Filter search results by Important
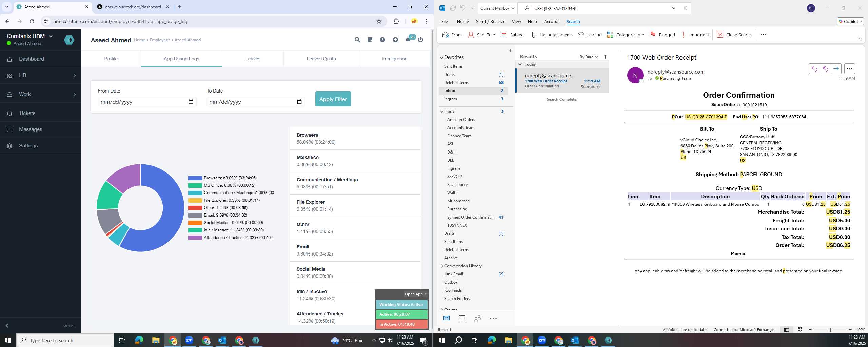Image resolution: width=868 pixels, height=347 pixels. pyautogui.click(x=695, y=35)
